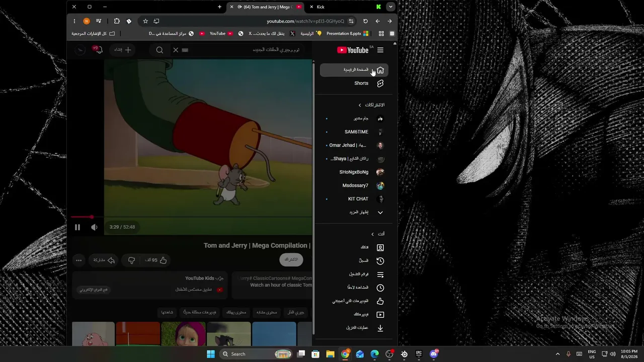Open the tab search dropdown arrow
644x362 pixels.
[390, 7]
